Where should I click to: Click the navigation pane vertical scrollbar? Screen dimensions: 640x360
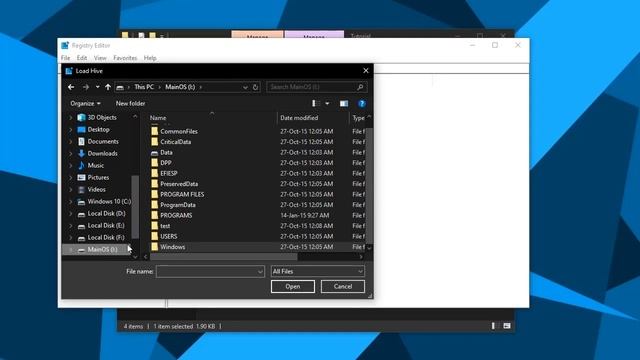pos(135,207)
